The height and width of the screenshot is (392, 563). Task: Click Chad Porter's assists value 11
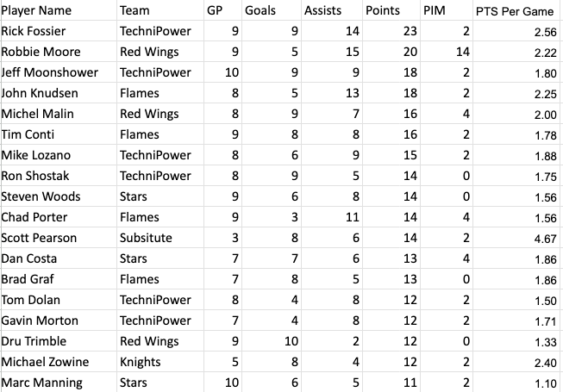[x=332, y=217]
